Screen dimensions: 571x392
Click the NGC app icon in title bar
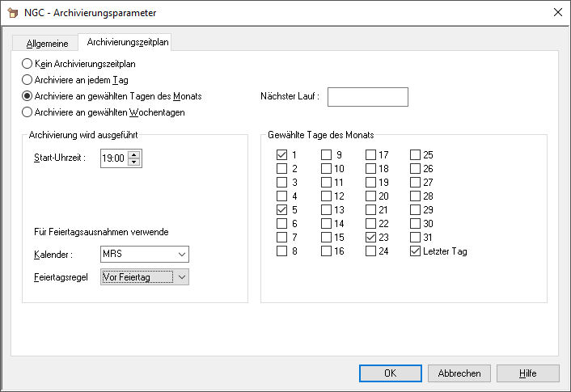[x=12, y=13]
